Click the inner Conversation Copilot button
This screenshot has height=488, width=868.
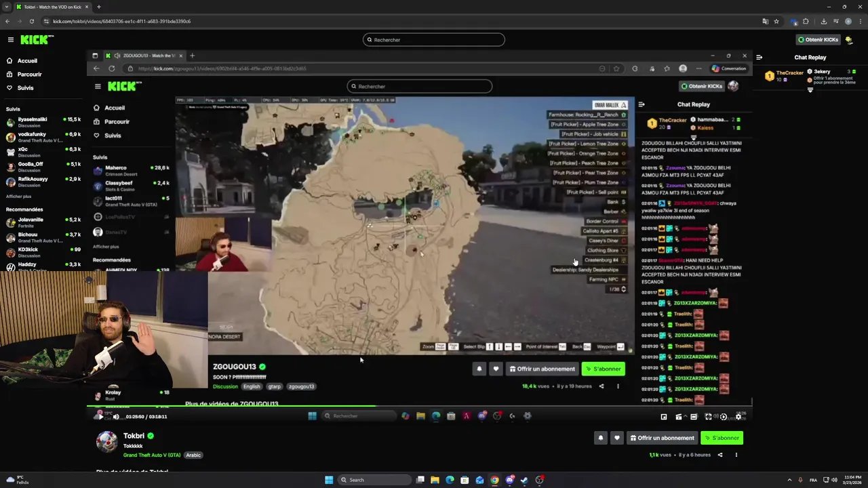coord(729,68)
